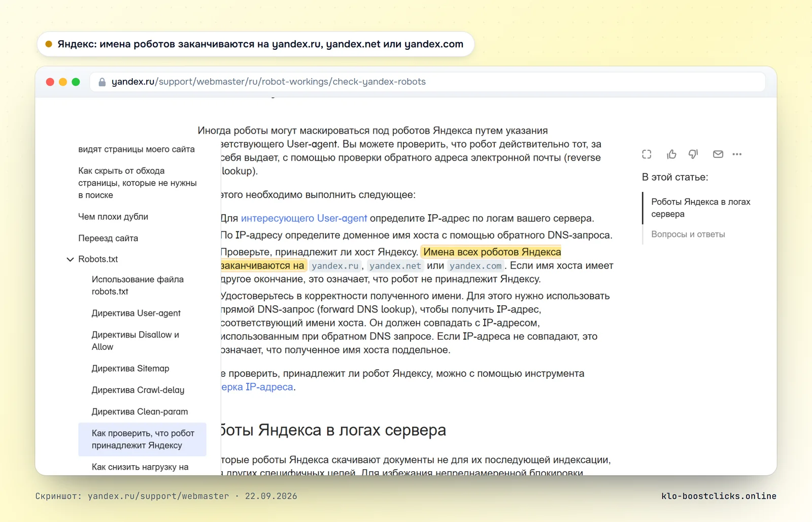The width and height of the screenshot is (812, 522).
Task: Click the red close window button
Action: [x=50, y=82]
